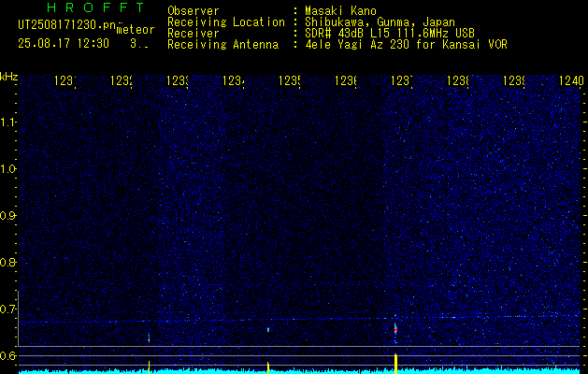Select receiver value SDR# 43dB L15 111.6MHz USB
588x374 pixels.
[390, 34]
